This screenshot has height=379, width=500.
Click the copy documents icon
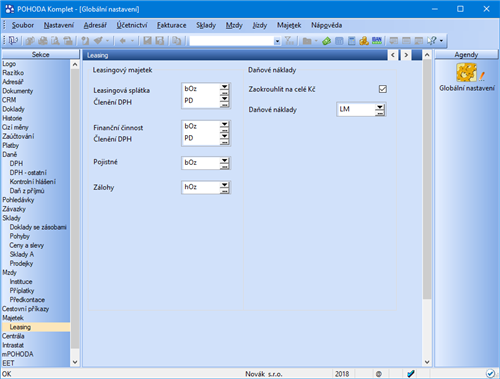click(176, 41)
